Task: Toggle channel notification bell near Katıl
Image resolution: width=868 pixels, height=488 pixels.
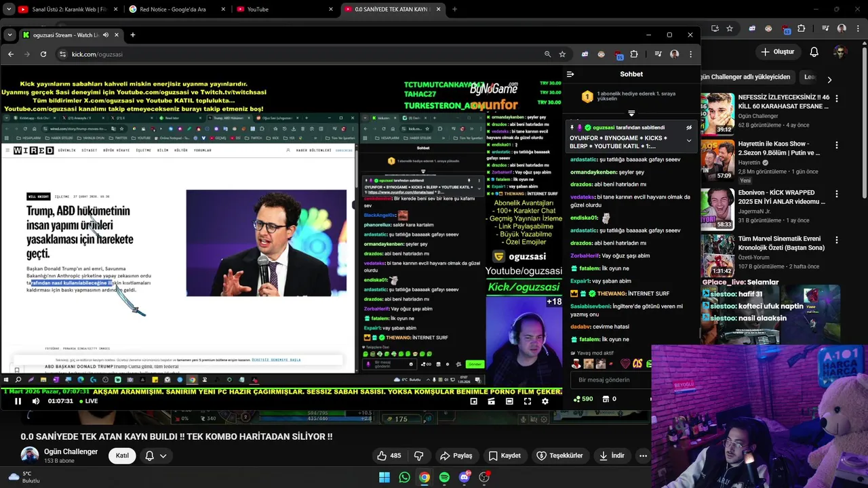Action: click(149, 455)
